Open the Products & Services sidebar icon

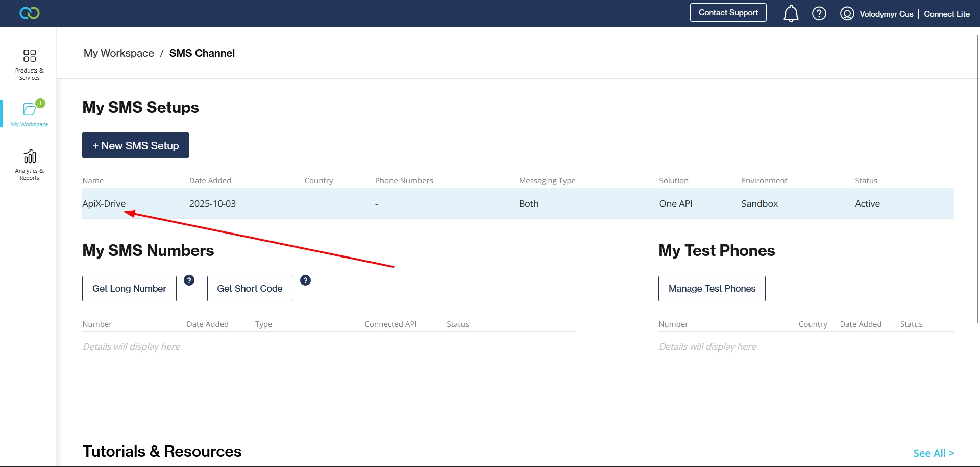pos(30,56)
